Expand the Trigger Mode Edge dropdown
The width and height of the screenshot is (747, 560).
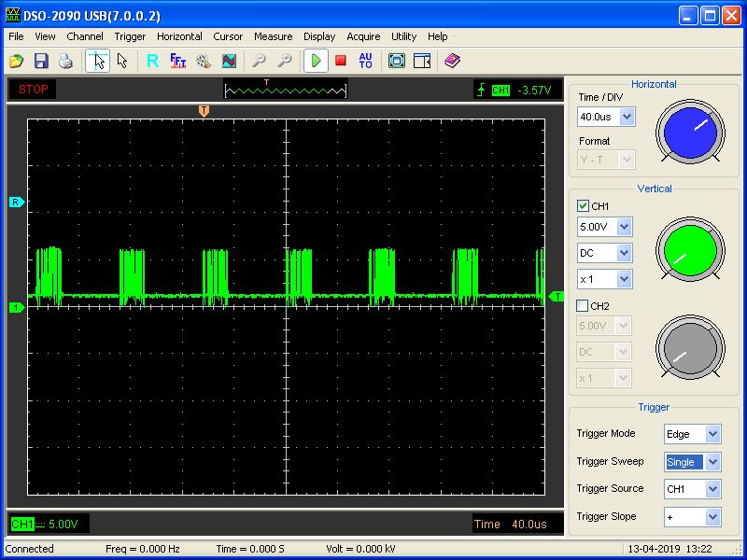coord(712,434)
